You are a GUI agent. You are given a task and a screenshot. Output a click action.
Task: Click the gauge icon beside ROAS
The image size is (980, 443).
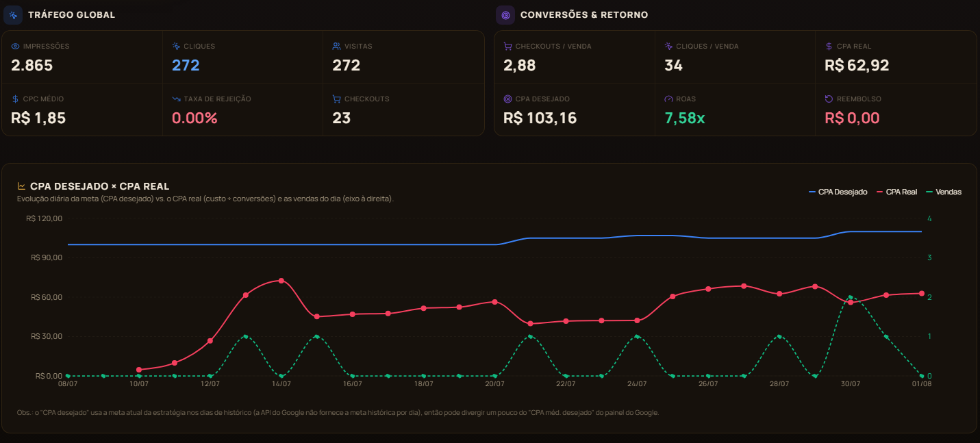668,99
